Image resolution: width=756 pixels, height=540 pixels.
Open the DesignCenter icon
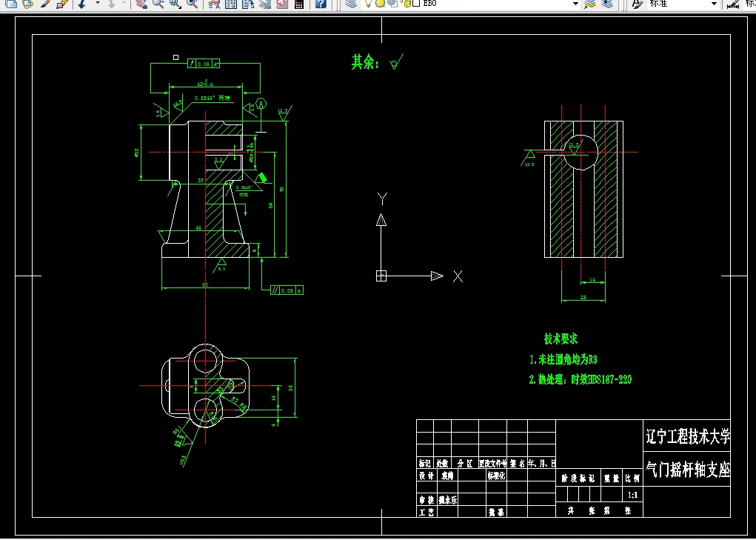(231, 4)
